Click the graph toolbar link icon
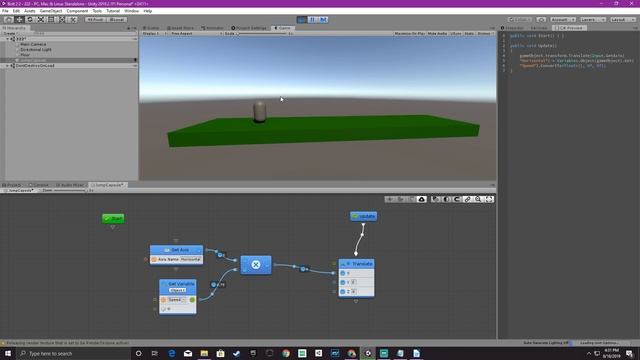640x360 pixels. [x=467, y=199]
